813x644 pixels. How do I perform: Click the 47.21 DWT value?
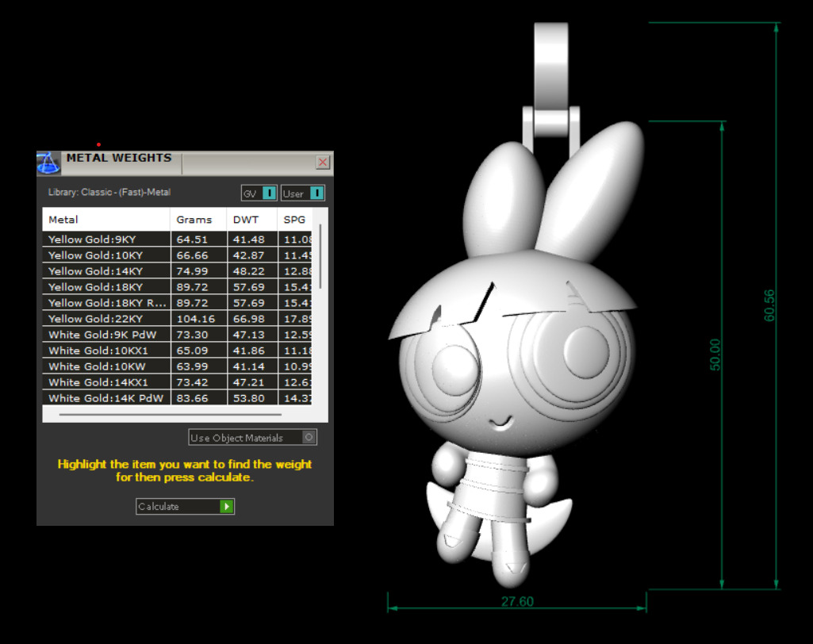click(x=249, y=382)
